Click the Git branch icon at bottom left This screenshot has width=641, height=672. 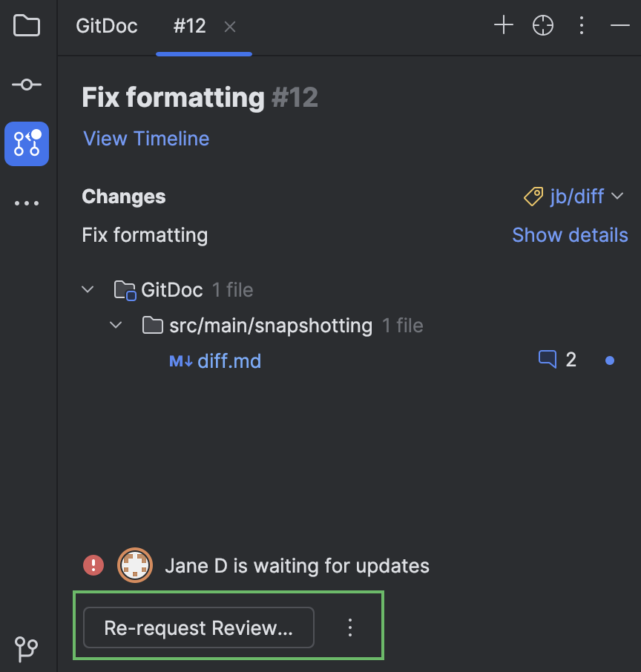point(27,650)
